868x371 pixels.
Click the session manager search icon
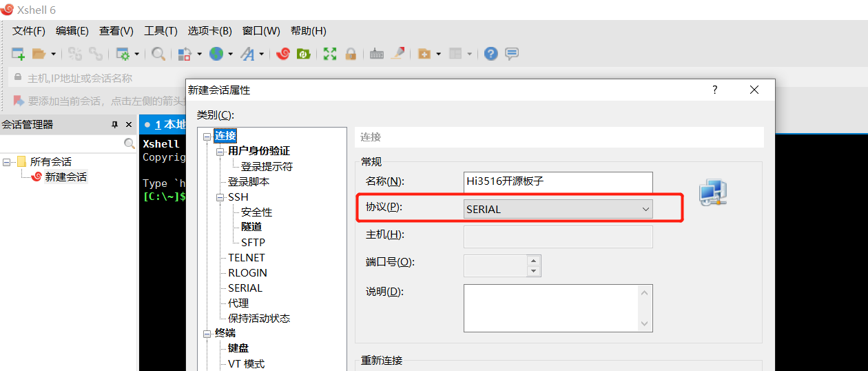(x=129, y=143)
